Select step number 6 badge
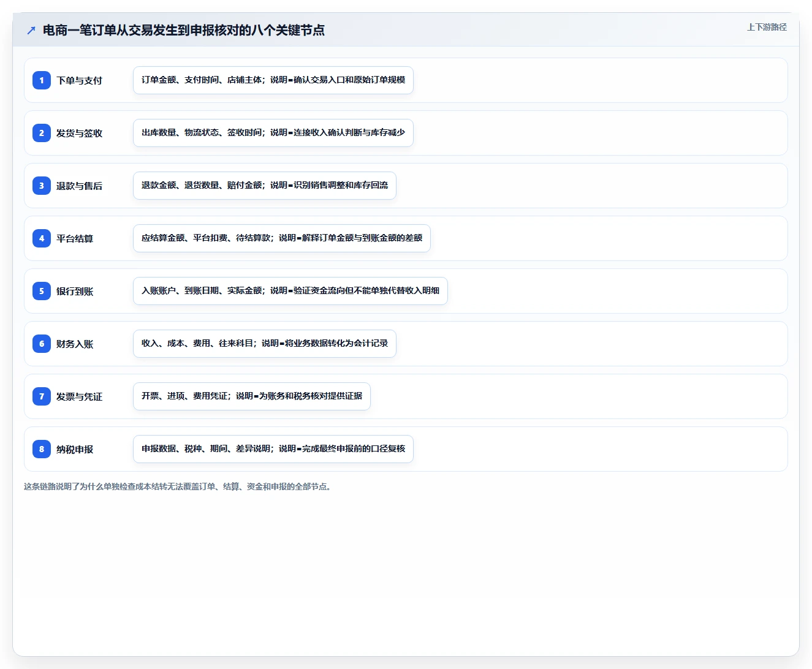 click(42, 344)
